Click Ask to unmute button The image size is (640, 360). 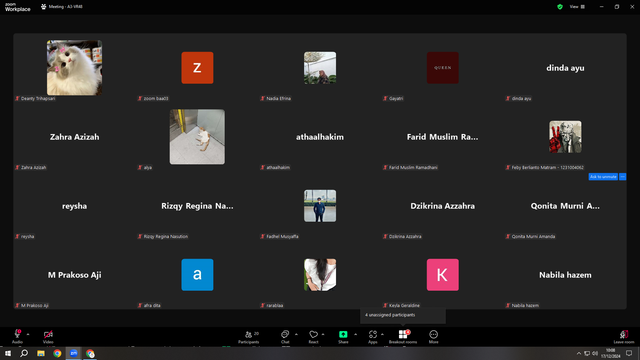[603, 177]
